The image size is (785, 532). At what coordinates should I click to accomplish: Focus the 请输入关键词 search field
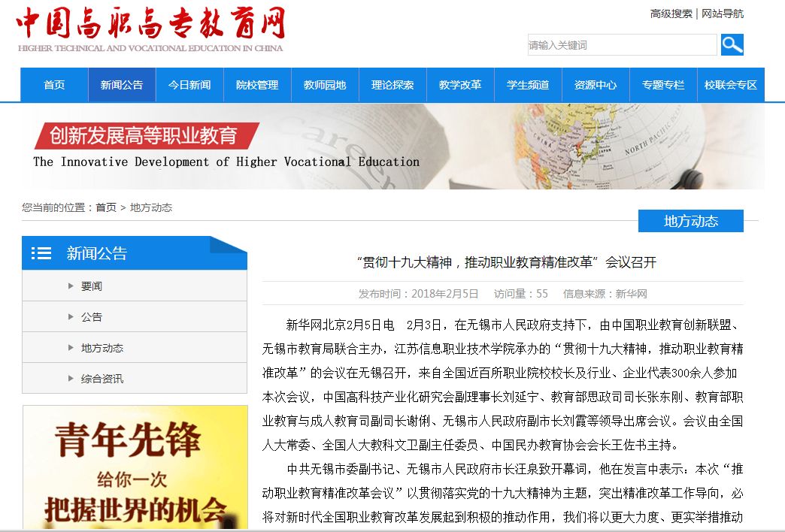tap(623, 45)
